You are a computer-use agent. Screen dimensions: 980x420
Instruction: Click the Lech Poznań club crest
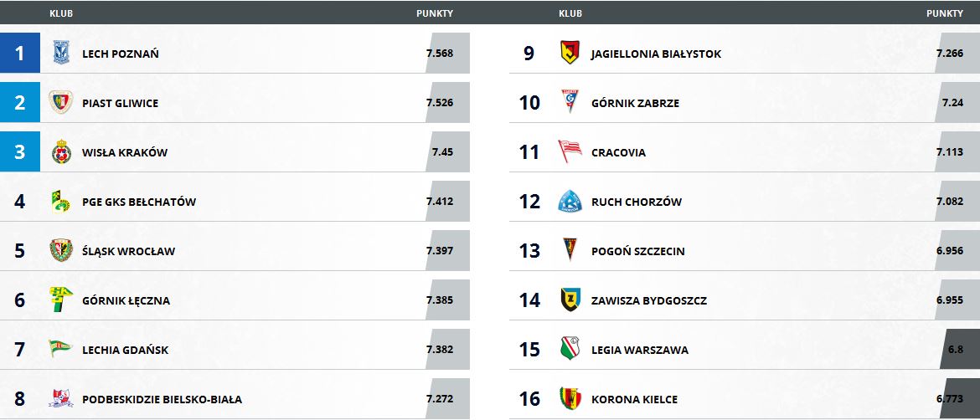click(x=61, y=53)
